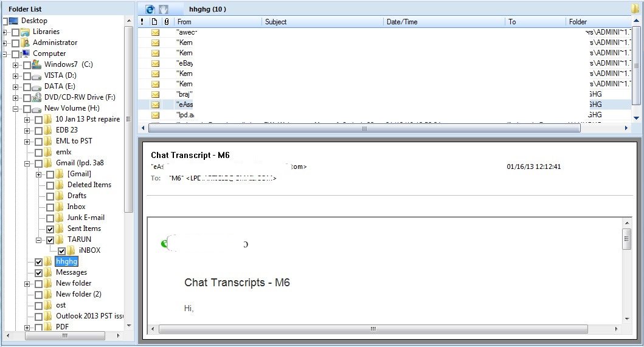
Task: Sort by the attachment paperclip column
Action: pyautogui.click(x=167, y=22)
